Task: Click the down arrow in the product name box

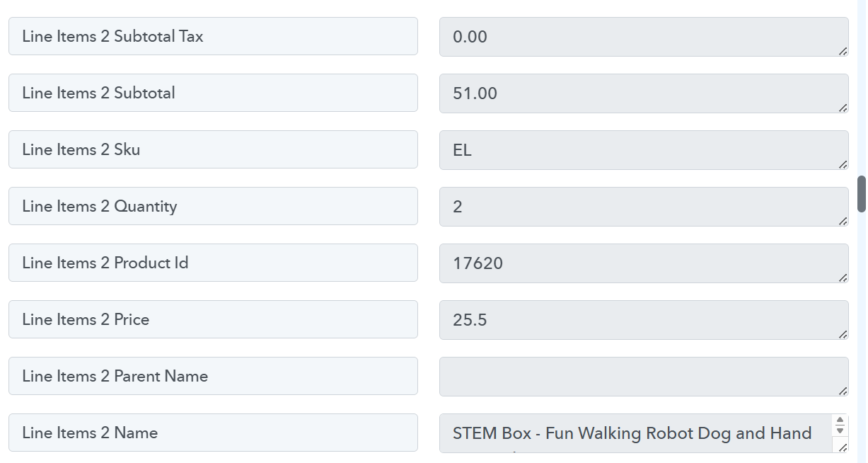Action: click(x=840, y=430)
